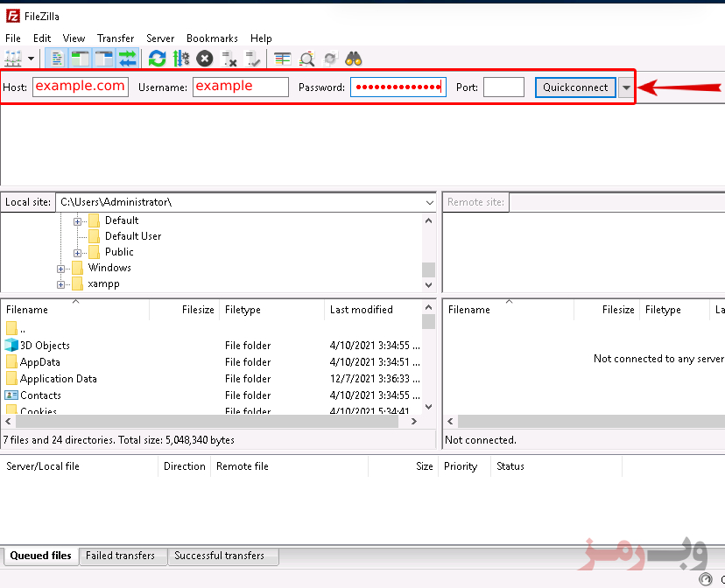The width and height of the screenshot is (725, 588).
Task: Select Default User folder in tree
Action: pos(133,236)
